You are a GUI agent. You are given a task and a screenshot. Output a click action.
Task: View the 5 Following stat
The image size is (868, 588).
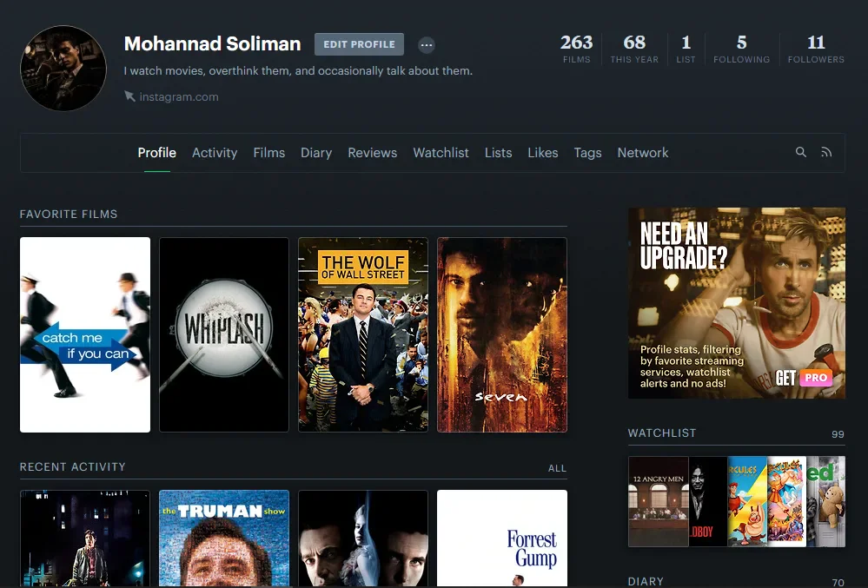(x=741, y=49)
